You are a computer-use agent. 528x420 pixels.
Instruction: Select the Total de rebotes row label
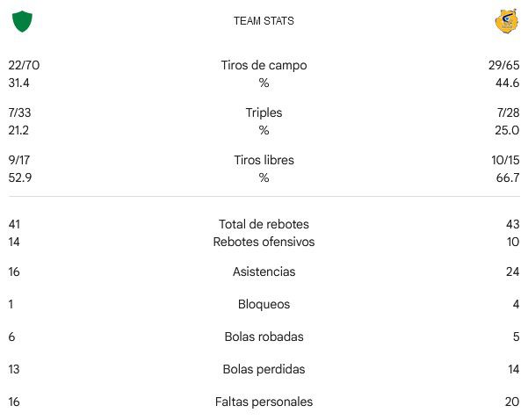[264, 224]
